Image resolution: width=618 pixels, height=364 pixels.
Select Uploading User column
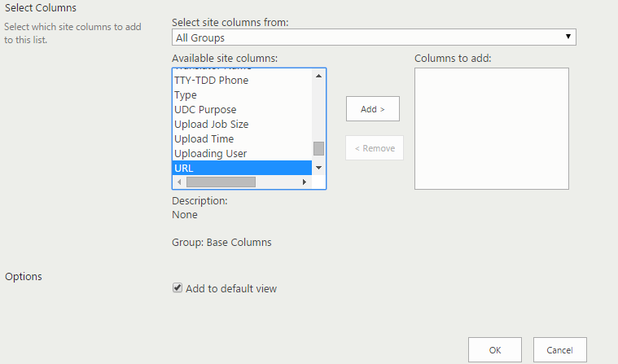[x=211, y=154]
